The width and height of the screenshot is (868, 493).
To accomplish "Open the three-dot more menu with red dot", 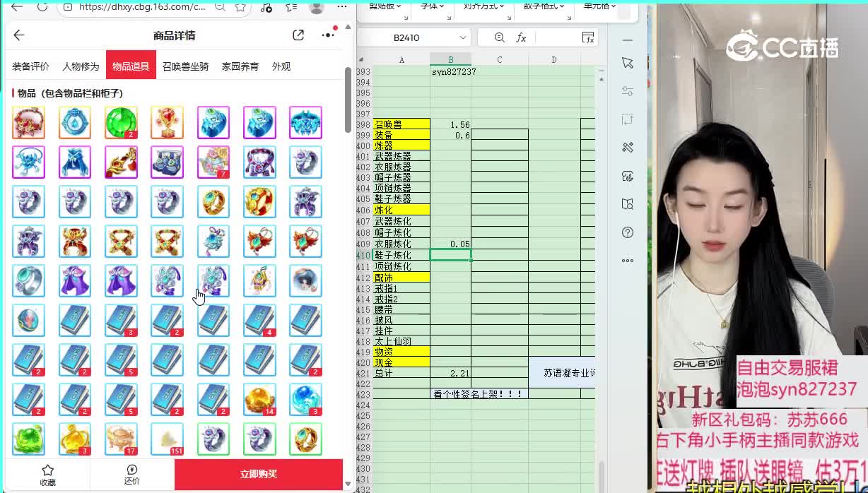I will click(328, 35).
